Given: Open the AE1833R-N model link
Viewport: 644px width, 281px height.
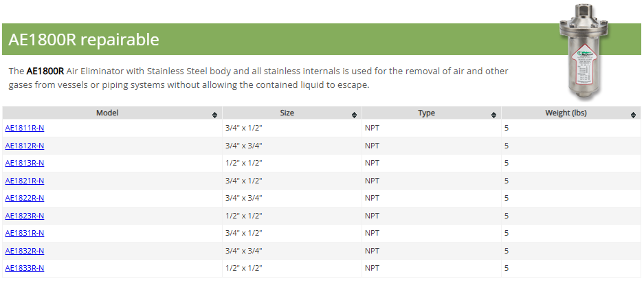Looking at the screenshot, I should point(25,268).
